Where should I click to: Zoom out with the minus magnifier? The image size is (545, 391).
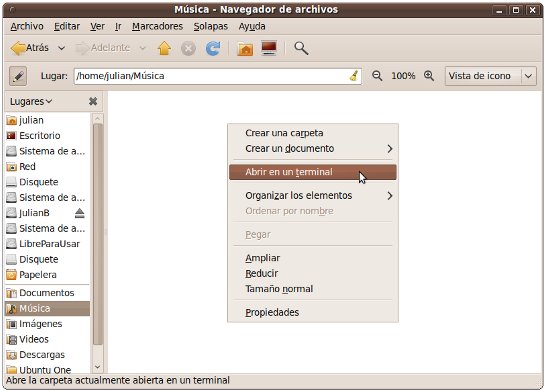click(377, 76)
